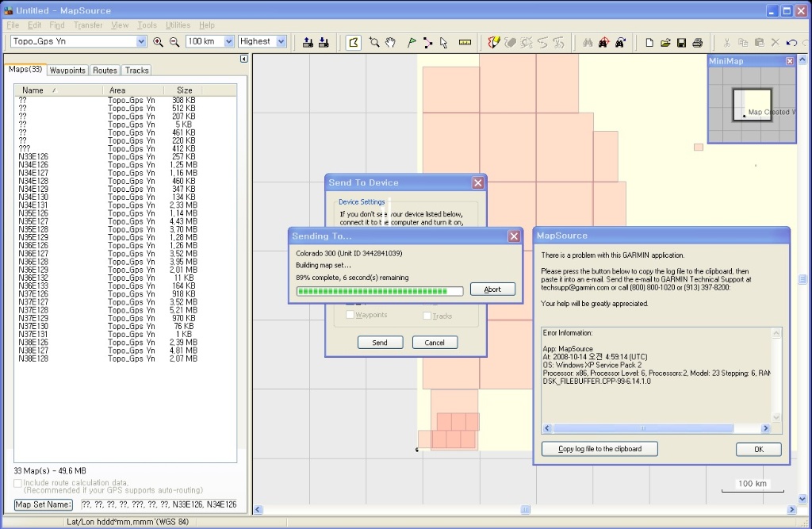Click the Zoom Out magnifier icon
This screenshot has height=529, width=812.
[174, 42]
